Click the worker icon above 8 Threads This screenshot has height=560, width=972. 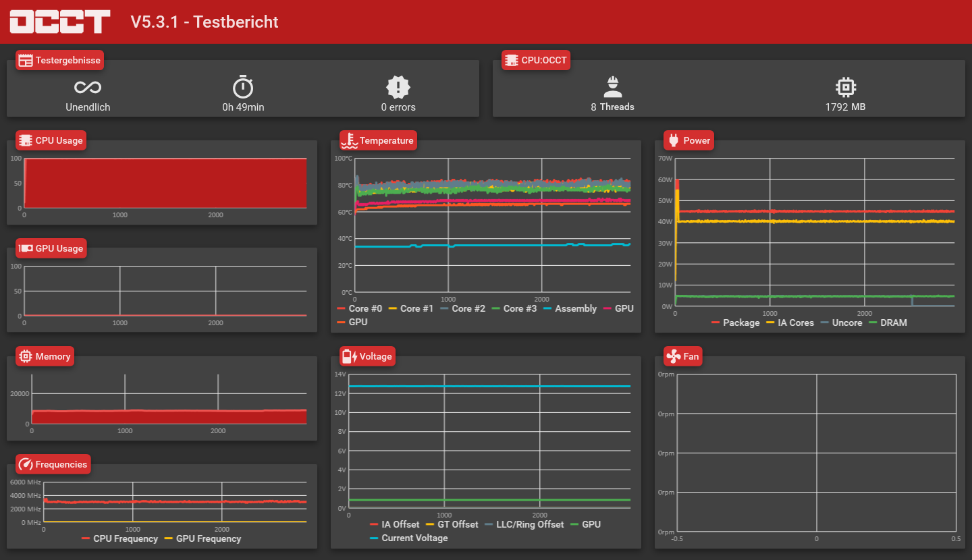click(612, 87)
